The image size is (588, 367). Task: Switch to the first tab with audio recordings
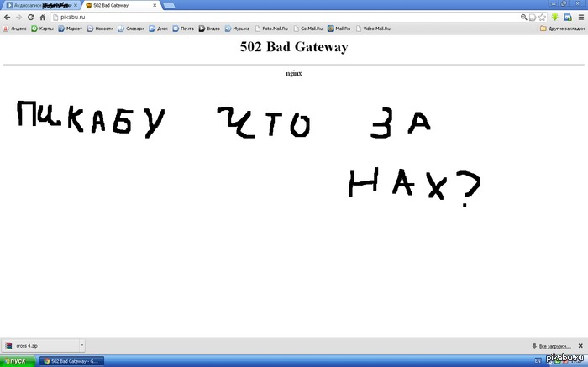(x=38, y=5)
